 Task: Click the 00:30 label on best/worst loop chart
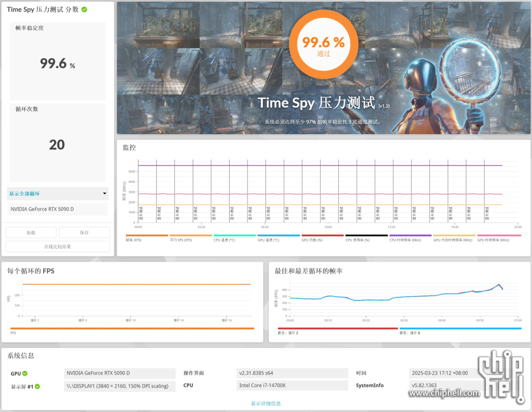point(404,320)
